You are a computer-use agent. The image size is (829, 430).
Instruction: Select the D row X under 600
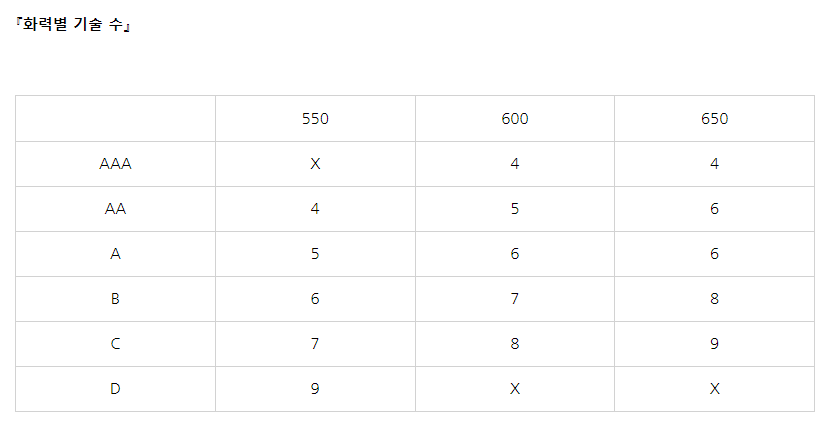[515, 389]
